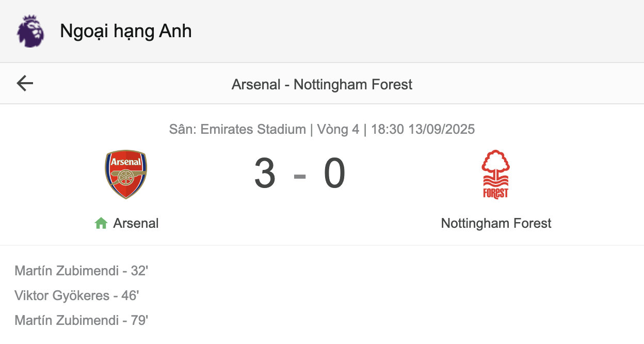Viewport: 644px width, 344px height.
Task: Click the away score number 0
Action: coord(334,174)
